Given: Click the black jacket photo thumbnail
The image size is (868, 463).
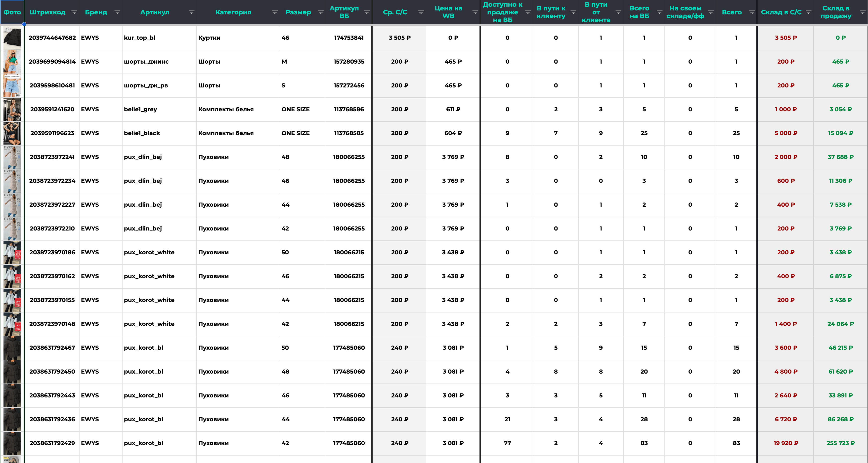Looking at the screenshot, I should pyautogui.click(x=12, y=38).
